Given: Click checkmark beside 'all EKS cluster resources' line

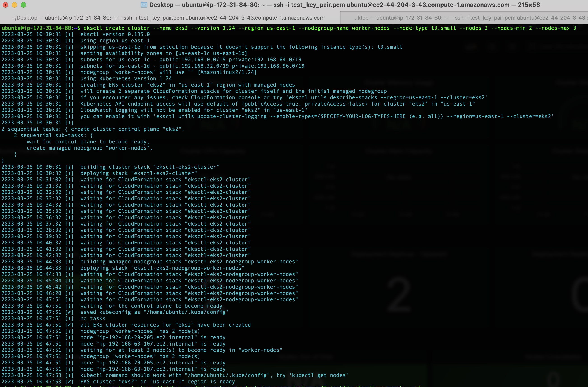Looking at the screenshot, I should click(x=69, y=325).
